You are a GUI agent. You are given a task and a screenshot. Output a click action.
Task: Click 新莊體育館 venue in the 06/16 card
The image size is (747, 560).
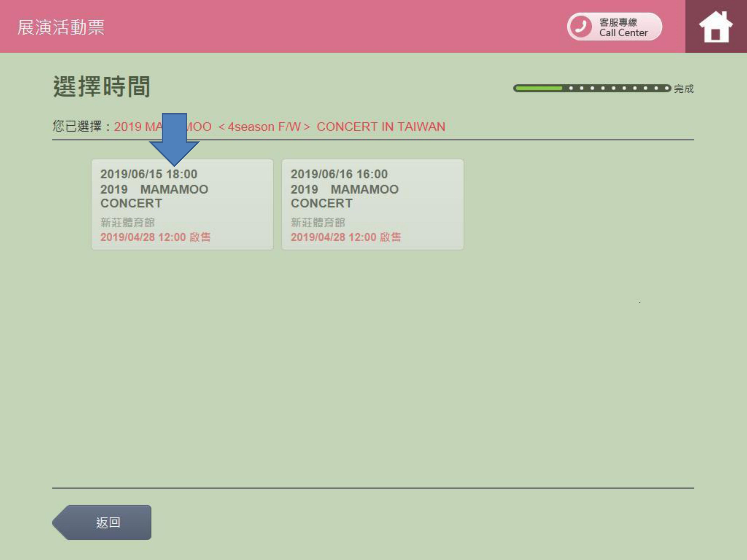[x=318, y=222]
